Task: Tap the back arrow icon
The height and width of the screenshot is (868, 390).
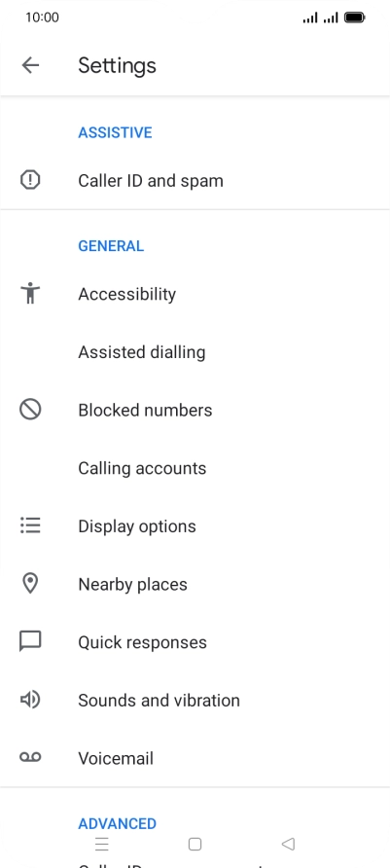Action: [x=30, y=65]
